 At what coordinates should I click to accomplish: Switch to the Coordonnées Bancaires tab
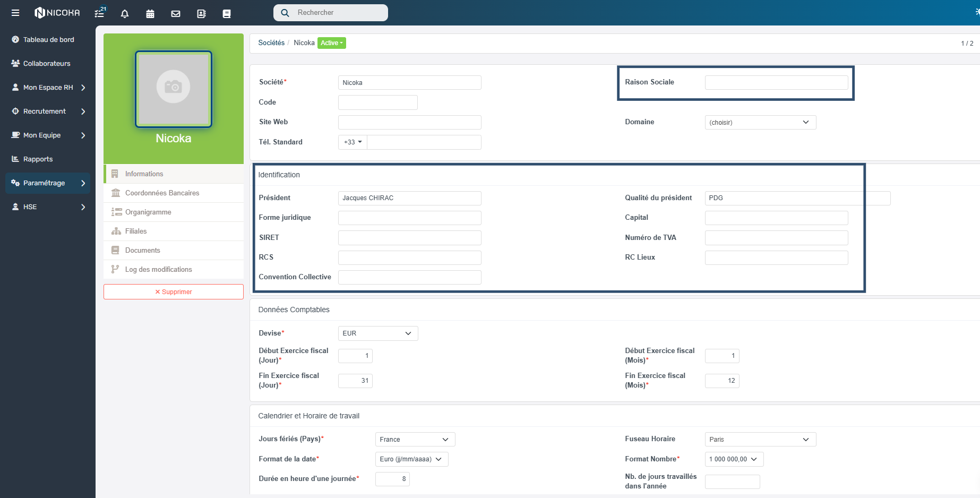click(174, 193)
